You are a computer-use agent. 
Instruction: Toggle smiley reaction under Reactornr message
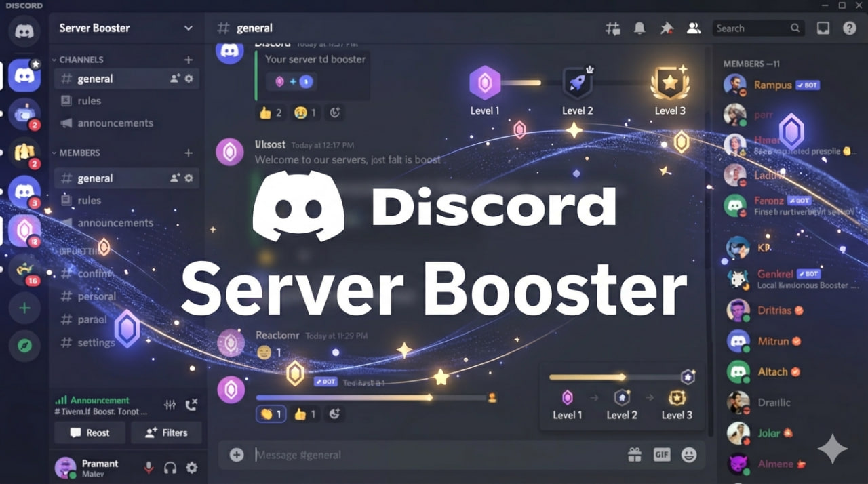tap(269, 352)
